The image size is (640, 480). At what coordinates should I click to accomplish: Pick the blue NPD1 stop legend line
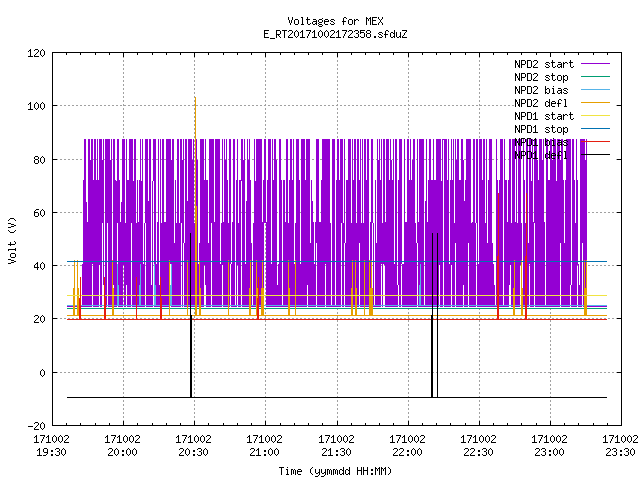596,129
